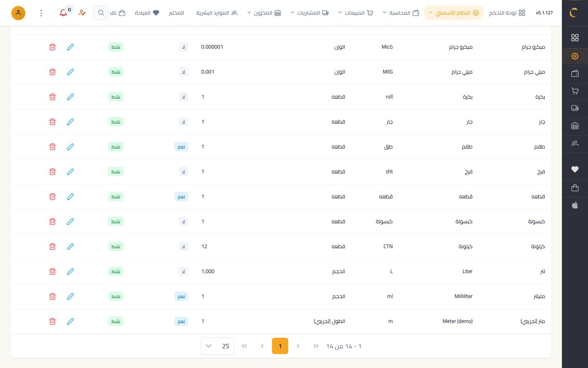Edit the فرخ unit row
The image size is (588, 368).
coord(70,172)
